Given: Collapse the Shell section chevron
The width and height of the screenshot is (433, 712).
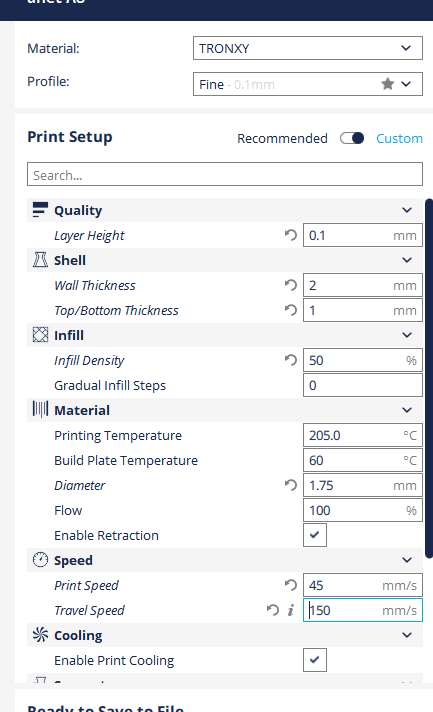Looking at the screenshot, I should [407, 260].
